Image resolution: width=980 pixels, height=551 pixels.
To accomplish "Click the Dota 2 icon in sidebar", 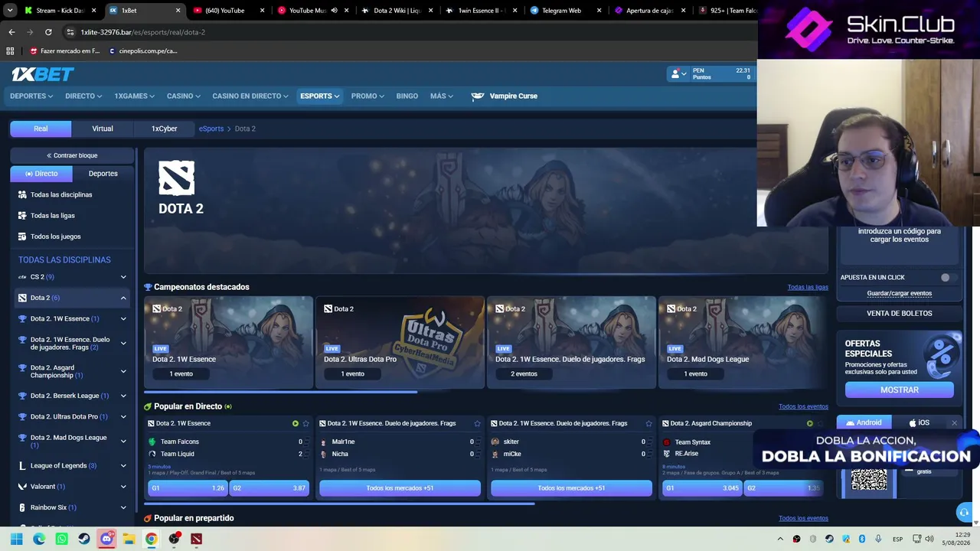I will point(22,298).
